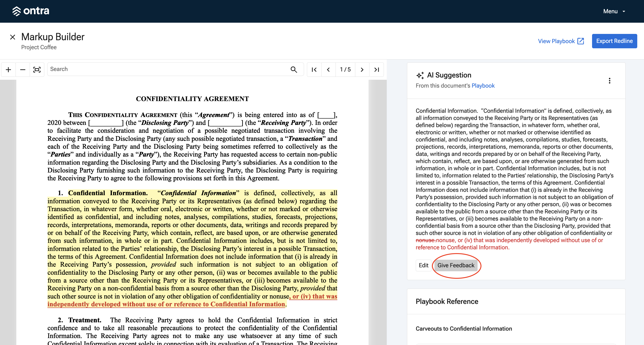Zoom out with the minus icon

coord(22,69)
